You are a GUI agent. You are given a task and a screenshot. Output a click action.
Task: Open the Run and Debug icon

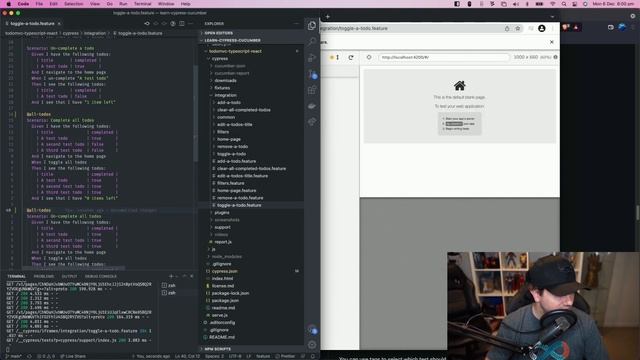[x=312, y=58]
